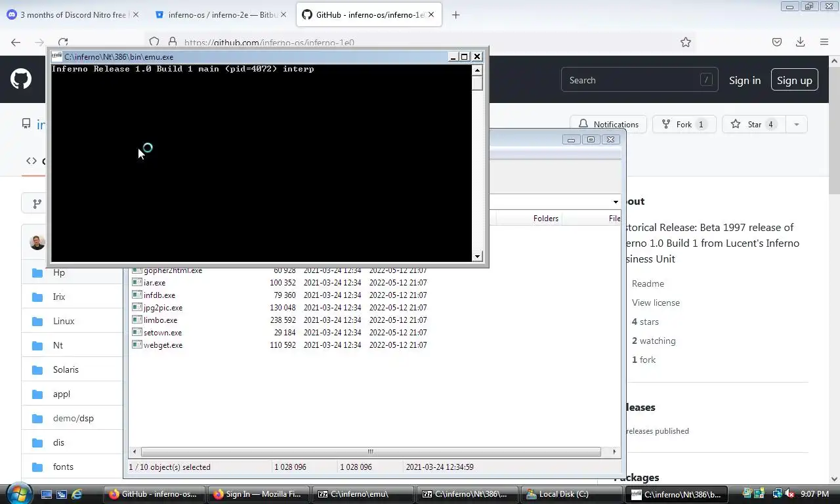Open the fonts folder in repository
The height and width of the screenshot is (504, 840).
point(63,467)
